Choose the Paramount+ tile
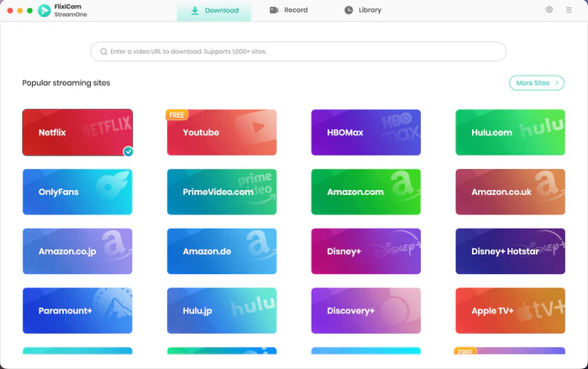 [x=76, y=311]
